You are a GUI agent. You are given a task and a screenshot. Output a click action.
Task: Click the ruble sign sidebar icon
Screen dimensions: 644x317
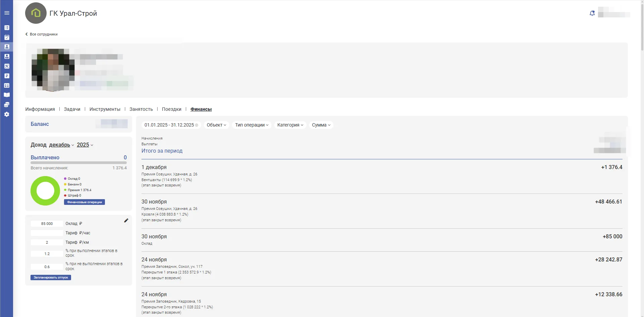click(x=7, y=76)
